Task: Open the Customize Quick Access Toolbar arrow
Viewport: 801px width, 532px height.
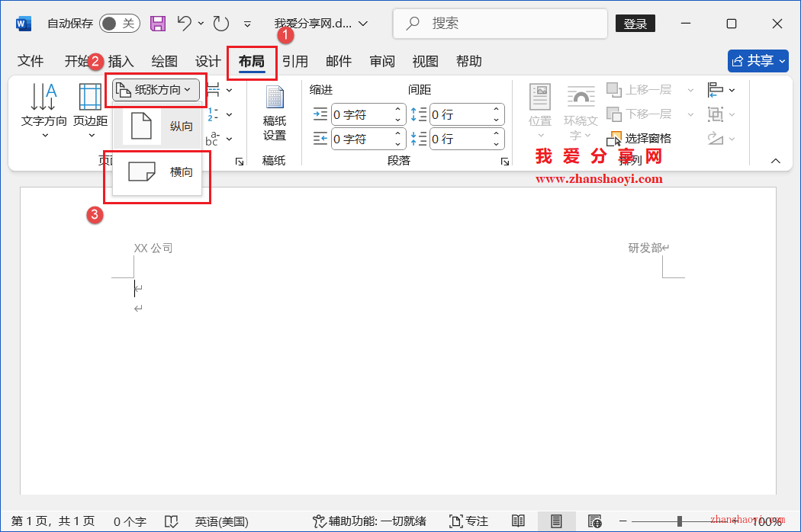Action: click(x=247, y=24)
